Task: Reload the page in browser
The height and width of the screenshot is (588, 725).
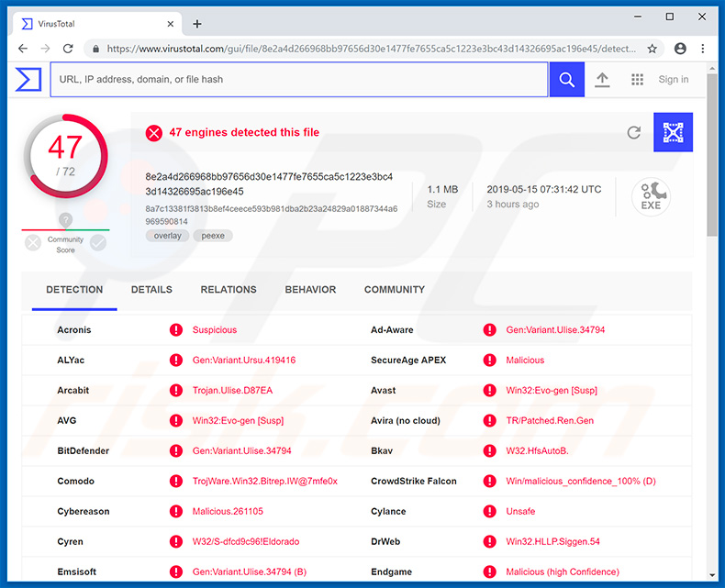Action: click(68, 49)
